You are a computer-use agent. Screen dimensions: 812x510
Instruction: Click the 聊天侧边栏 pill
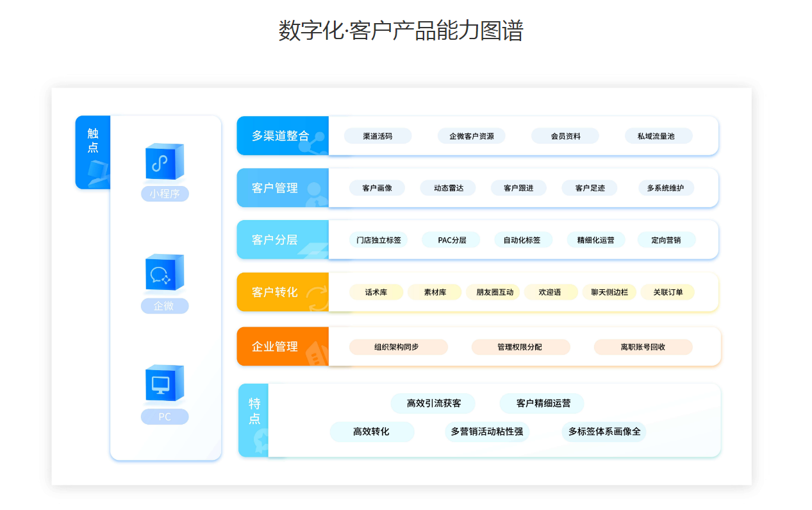(x=609, y=292)
